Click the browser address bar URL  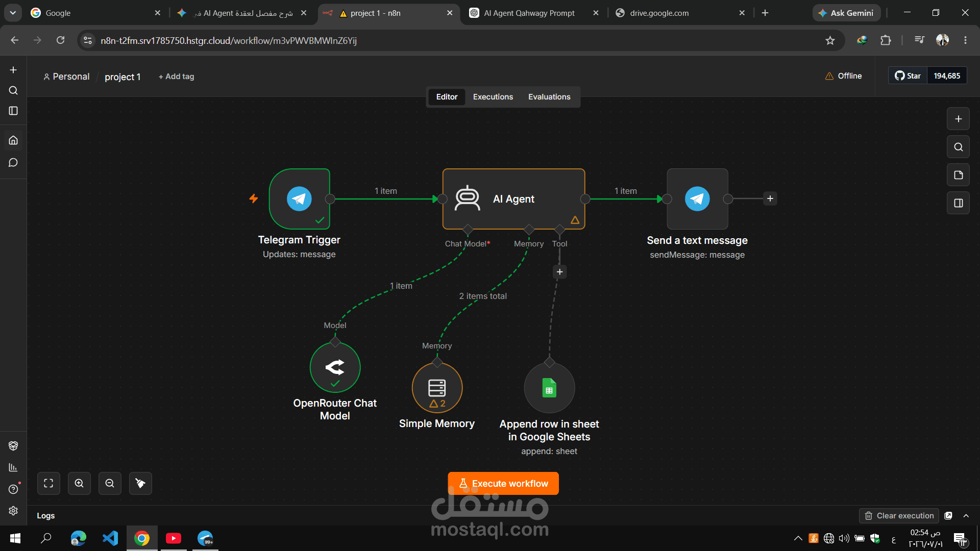coord(229,40)
